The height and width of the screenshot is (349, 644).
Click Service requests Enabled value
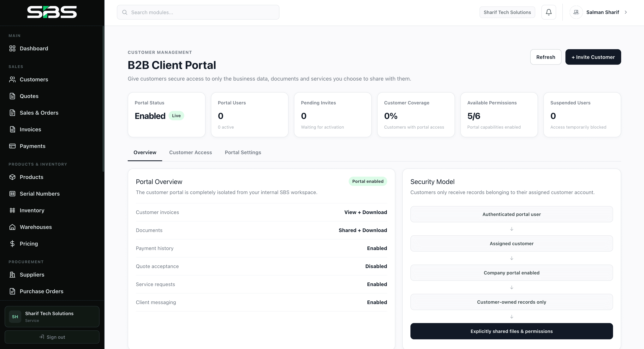coord(377,285)
